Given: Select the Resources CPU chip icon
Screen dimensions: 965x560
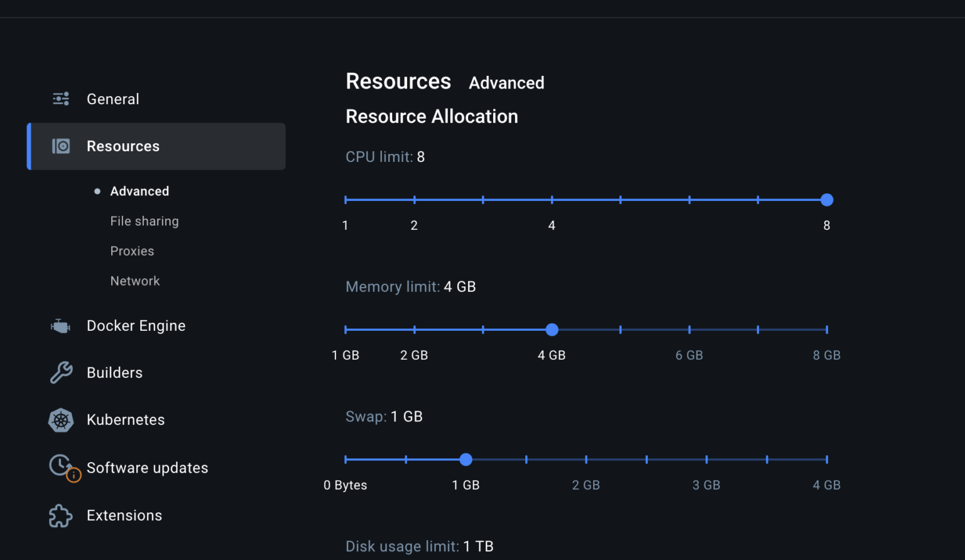Looking at the screenshot, I should pos(60,146).
